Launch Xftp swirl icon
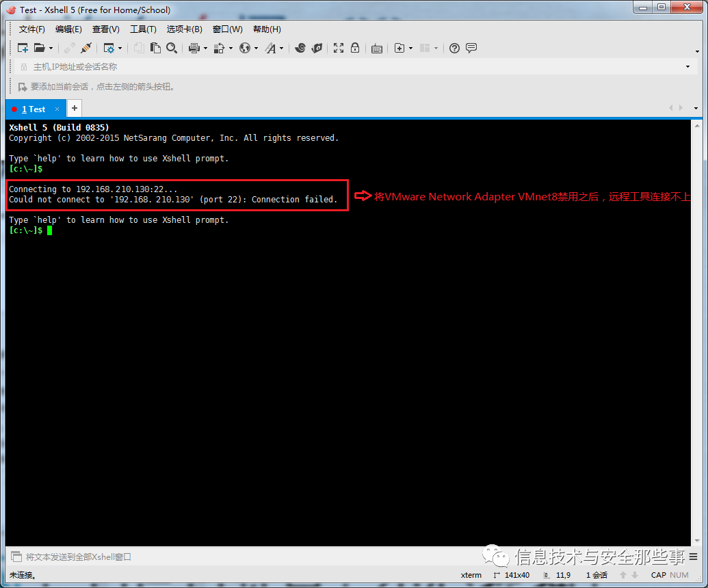This screenshot has height=588, width=708. pos(300,48)
